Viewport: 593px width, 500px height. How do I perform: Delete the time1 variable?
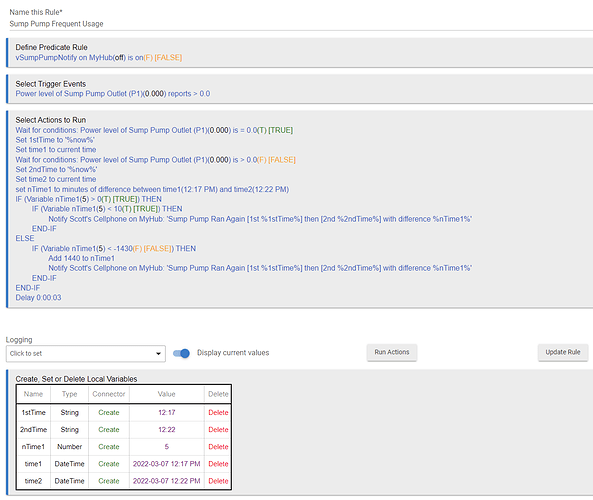(218, 464)
